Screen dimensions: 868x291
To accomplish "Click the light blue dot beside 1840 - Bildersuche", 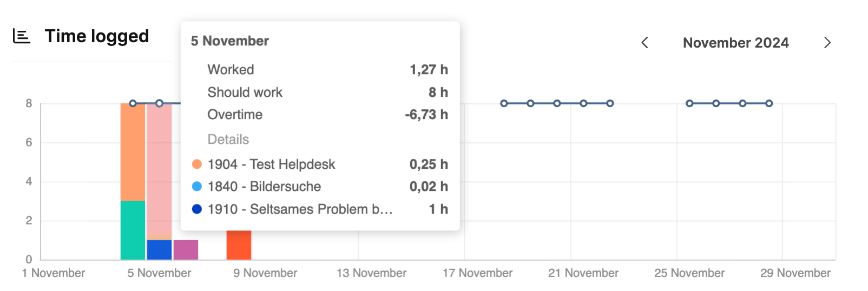I will click(197, 186).
